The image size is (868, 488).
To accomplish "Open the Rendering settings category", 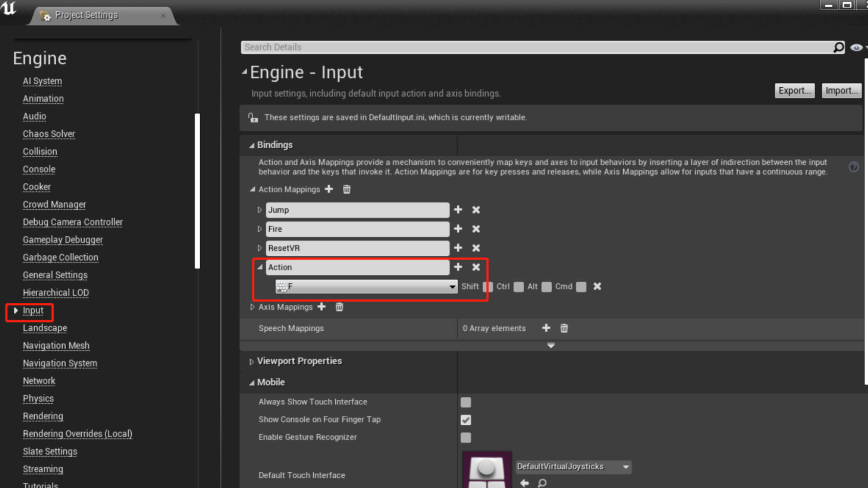I will pos(43,416).
